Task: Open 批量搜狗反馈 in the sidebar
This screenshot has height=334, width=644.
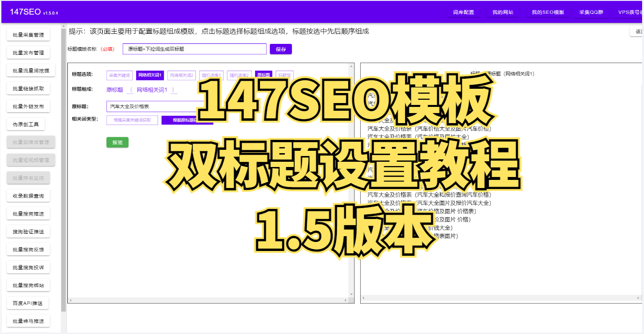Action: pyautogui.click(x=28, y=250)
